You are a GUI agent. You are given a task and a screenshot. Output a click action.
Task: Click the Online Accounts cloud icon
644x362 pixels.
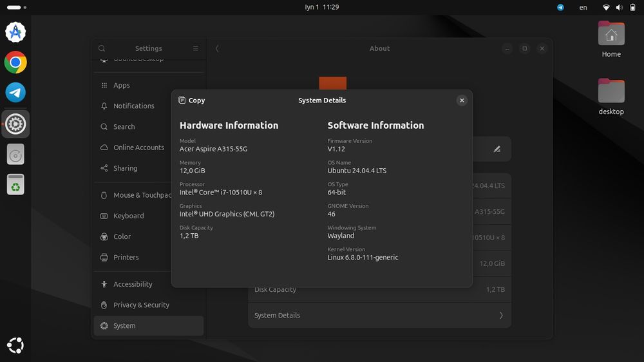point(104,147)
